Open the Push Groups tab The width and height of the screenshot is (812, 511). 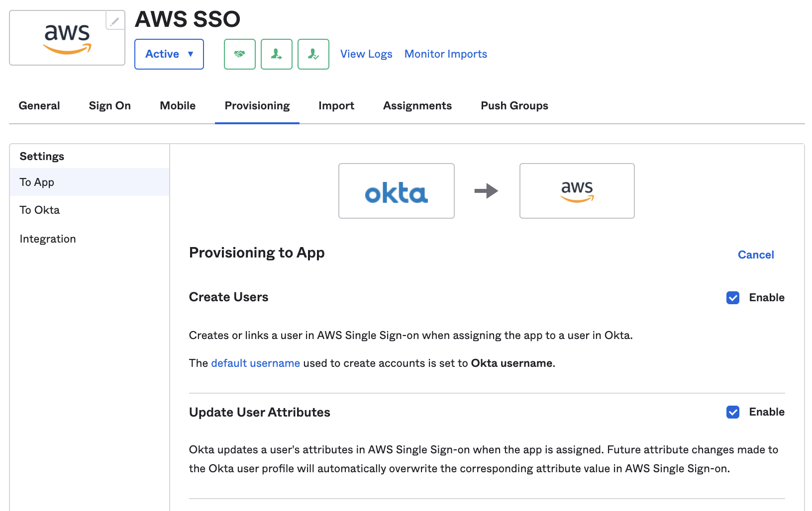[x=514, y=105]
